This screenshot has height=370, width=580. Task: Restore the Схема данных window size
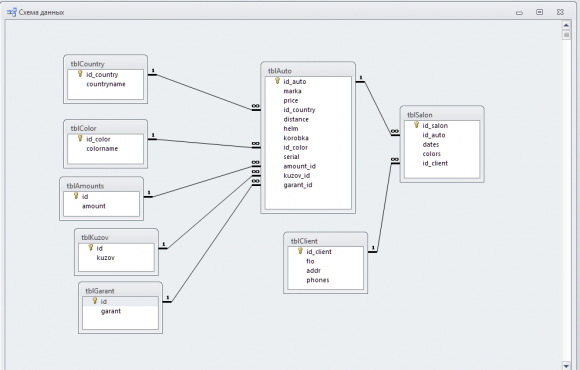(540, 12)
